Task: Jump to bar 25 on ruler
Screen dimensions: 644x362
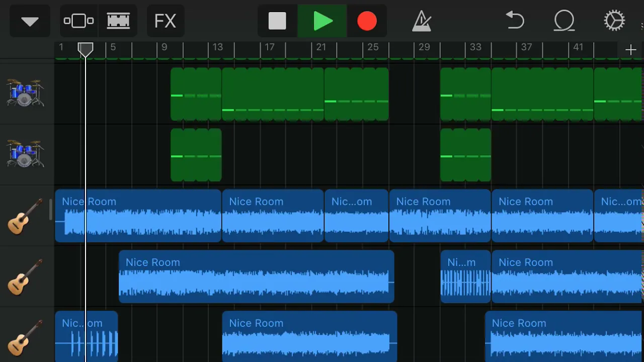Action: tap(373, 47)
